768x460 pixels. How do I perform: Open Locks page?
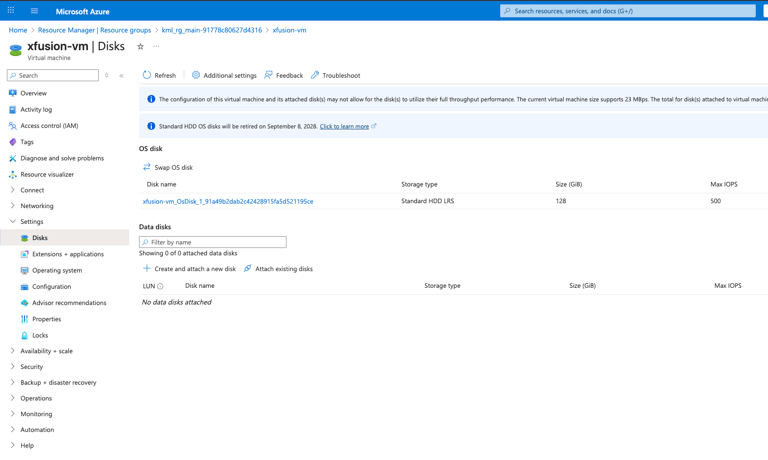(x=40, y=335)
